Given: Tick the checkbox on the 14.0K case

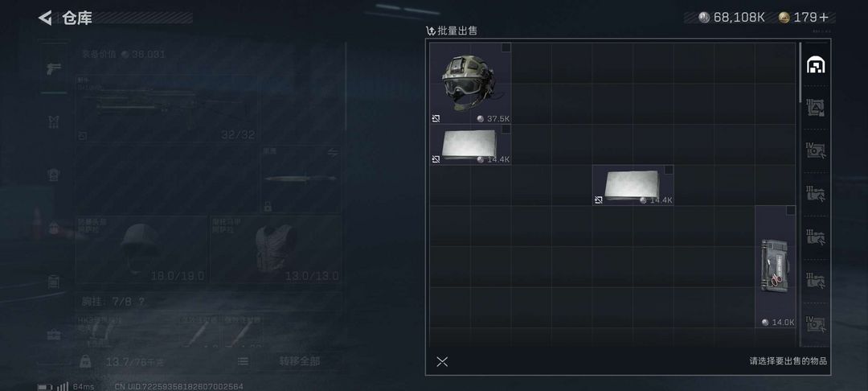Looking at the screenshot, I should [x=791, y=211].
